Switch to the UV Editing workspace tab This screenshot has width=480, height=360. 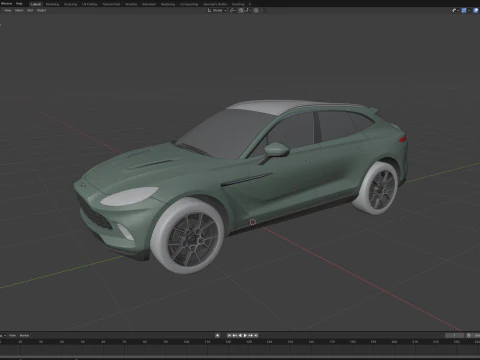coord(89,4)
